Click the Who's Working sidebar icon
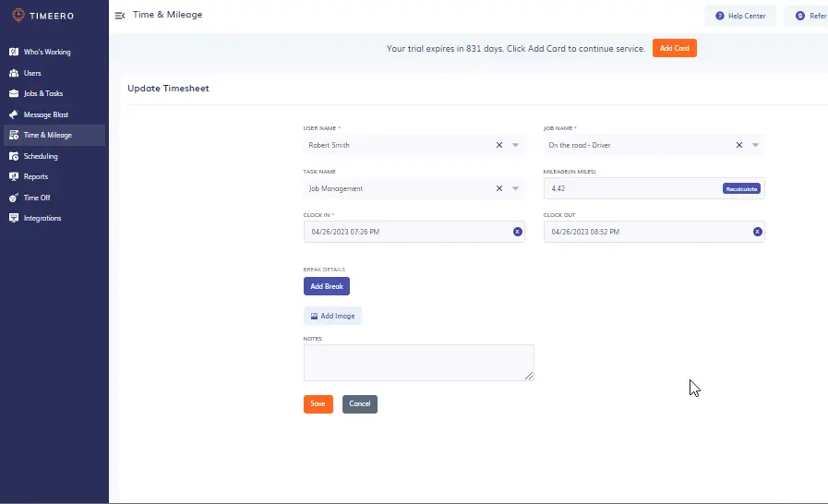The image size is (828, 504). click(x=14, y=52)
